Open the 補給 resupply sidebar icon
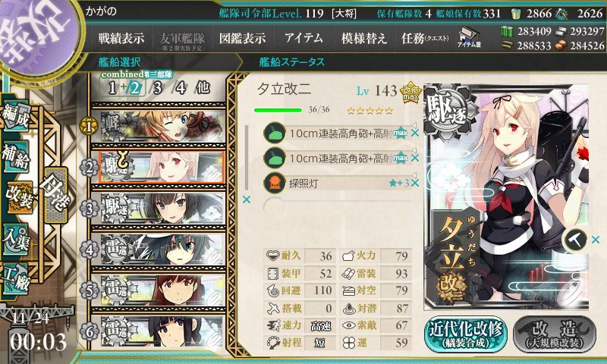 (15, 156)
